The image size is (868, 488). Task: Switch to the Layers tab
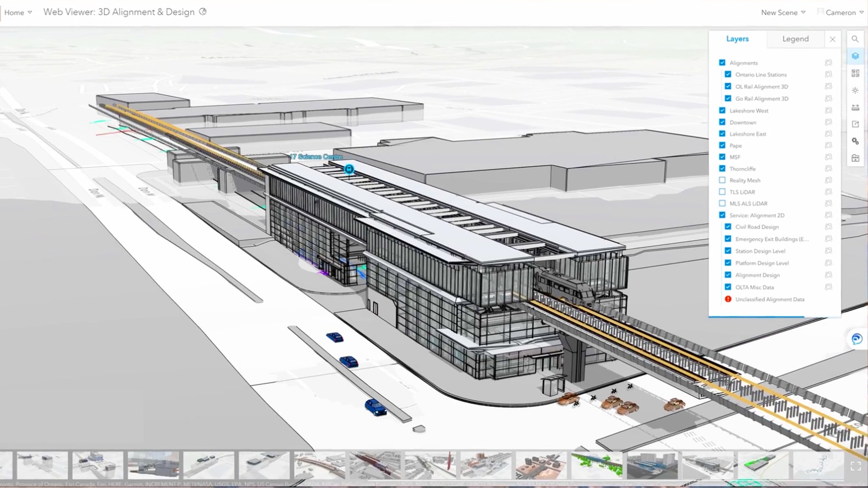click(x=737, y=39)
